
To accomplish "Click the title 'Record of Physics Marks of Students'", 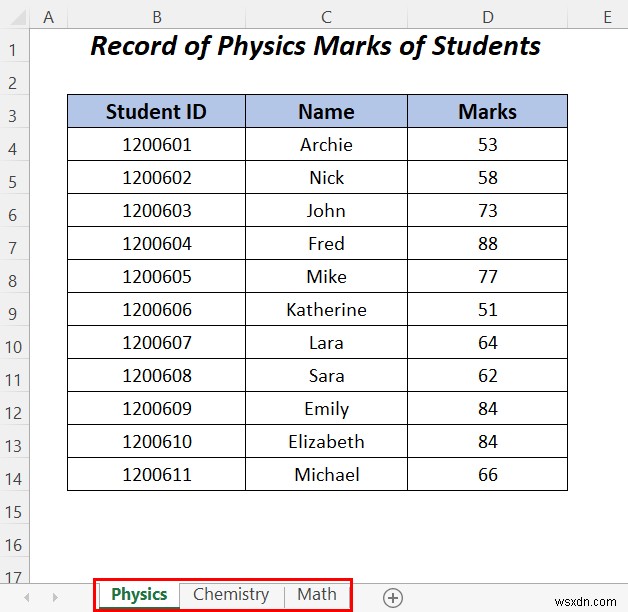I will click(x=316, y=46).
